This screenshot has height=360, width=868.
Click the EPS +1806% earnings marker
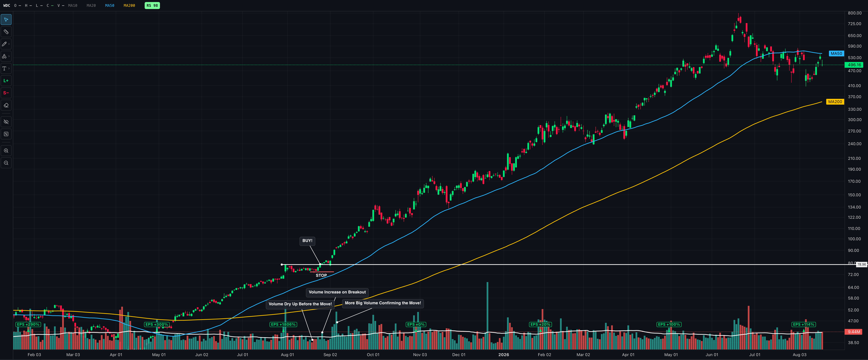point(283,325)
